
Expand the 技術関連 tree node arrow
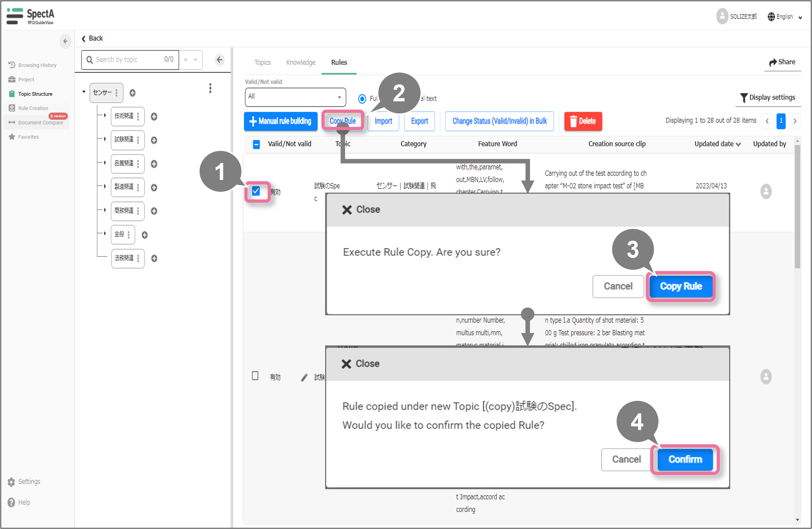click(105, 115)
